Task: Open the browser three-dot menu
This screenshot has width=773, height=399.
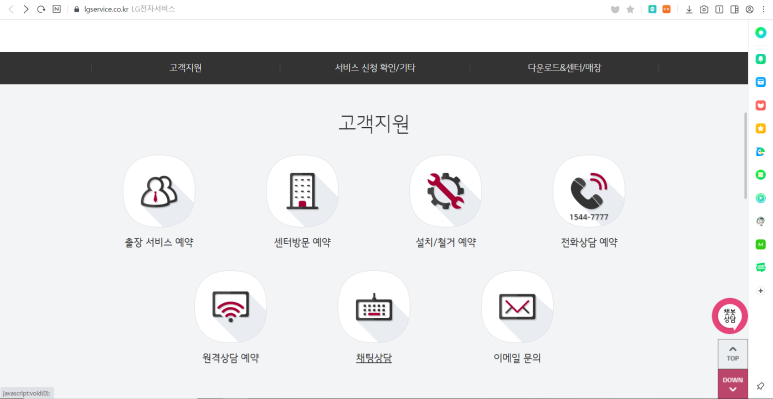Action: [x=764, y=9]
